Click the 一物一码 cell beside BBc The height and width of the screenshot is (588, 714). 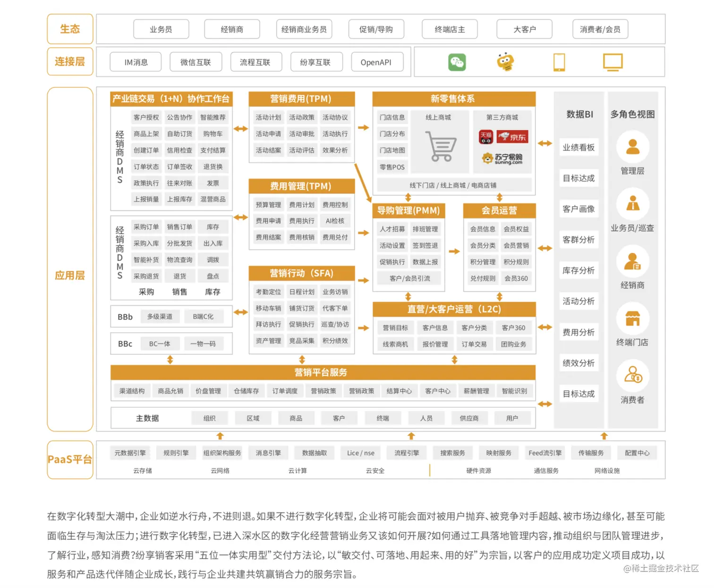tap(203, 344)
